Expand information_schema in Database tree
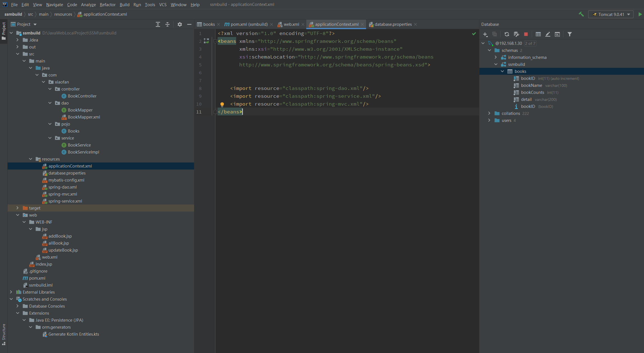This screenshot has width=644, height=353. coord(496,57)
